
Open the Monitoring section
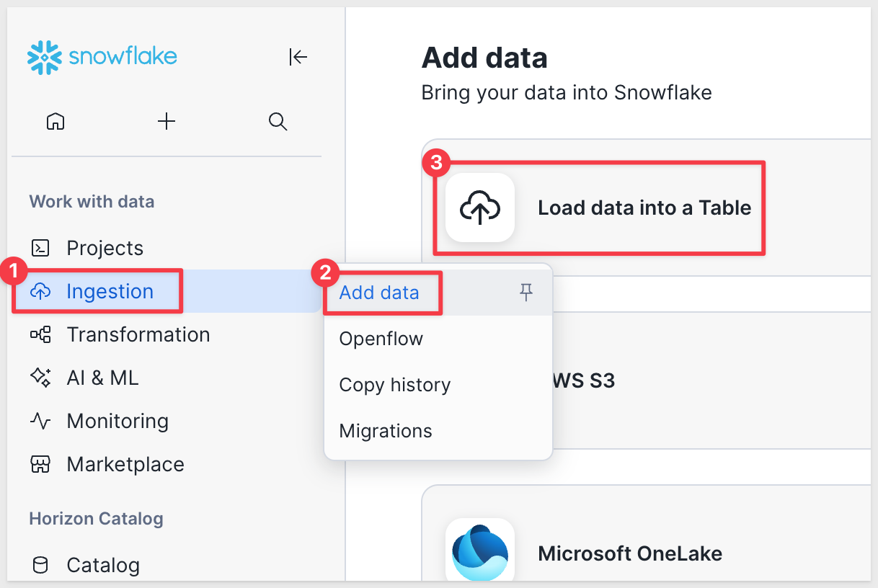click(117, 421)
